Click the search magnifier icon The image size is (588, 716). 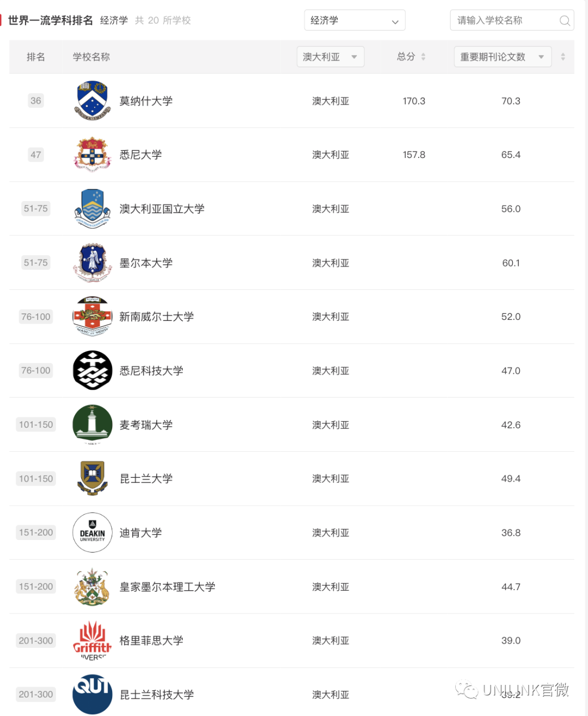[565, 21]
